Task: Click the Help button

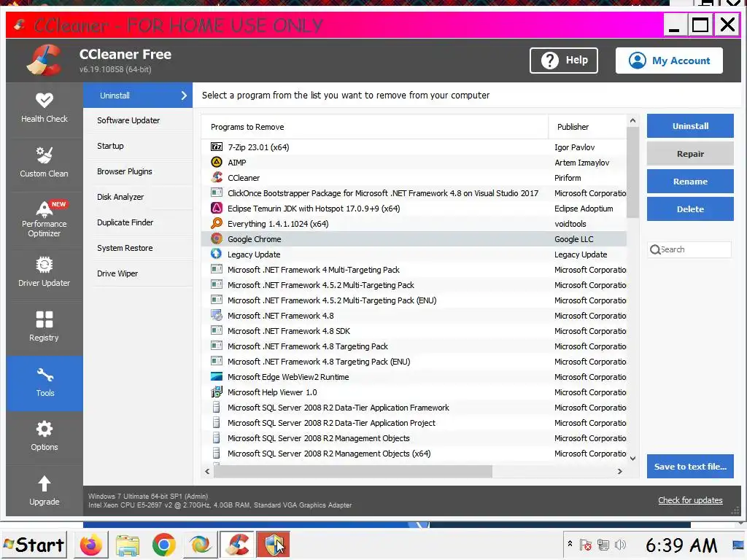Action: 564,61
